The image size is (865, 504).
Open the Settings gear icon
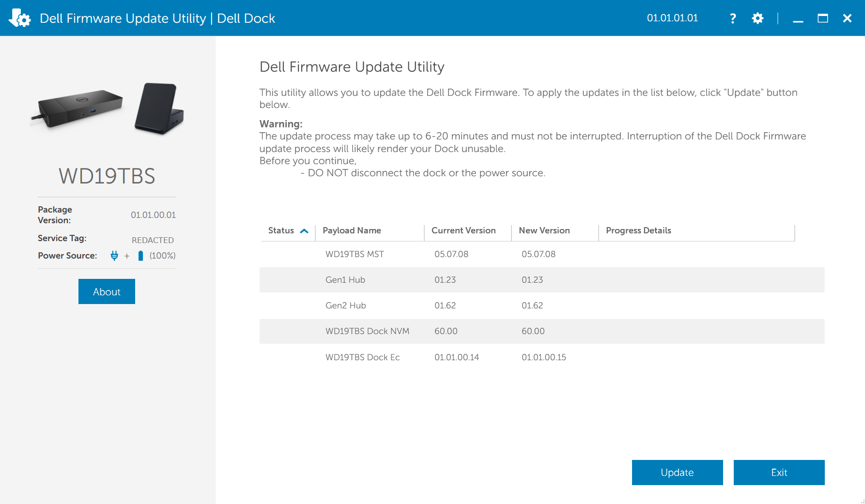(x=757, y=18)
